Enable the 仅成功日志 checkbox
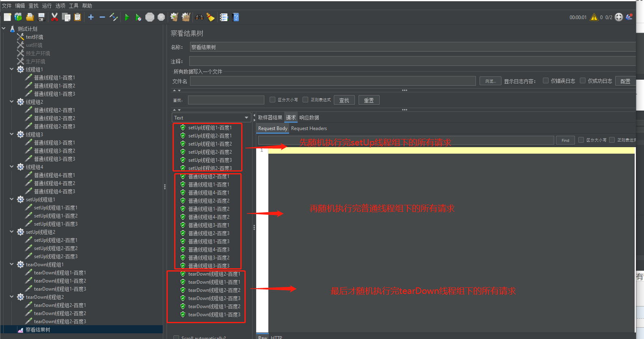The height and width of the screenshot is (339, 644). click(x=583, y=80)
